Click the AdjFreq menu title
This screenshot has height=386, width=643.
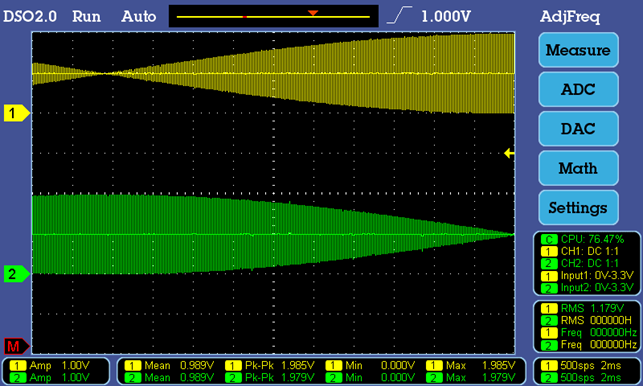pyautogui.click(x=570, y=16)
